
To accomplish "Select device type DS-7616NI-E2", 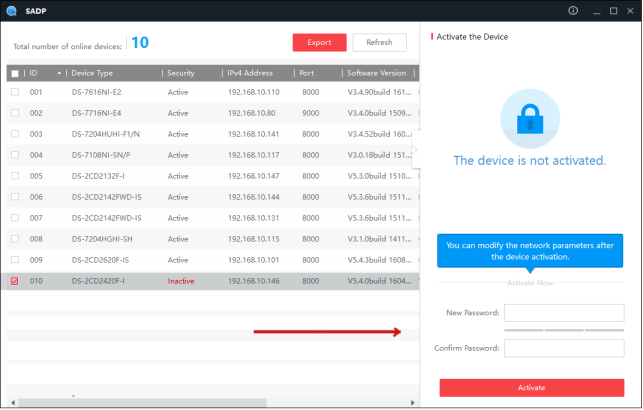I will (x=96, y=92).
